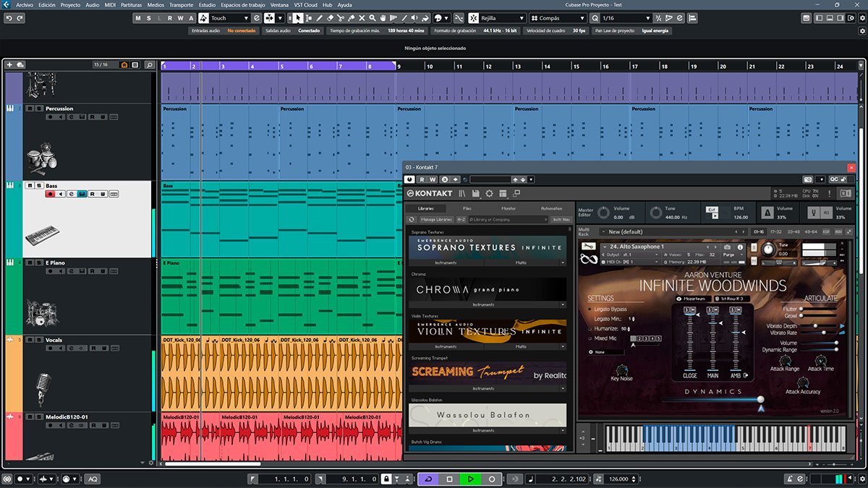
Task: Select the 17-32 rack page button
Action: [x=775, y=232]
